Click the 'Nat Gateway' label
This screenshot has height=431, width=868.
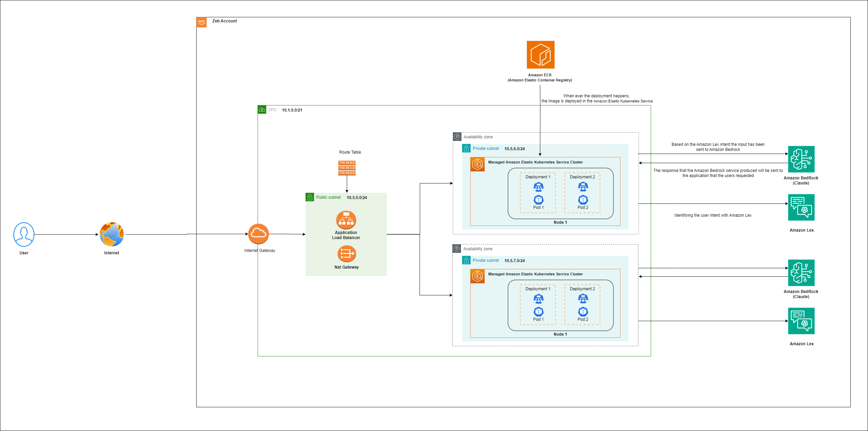click(x=347, y=267)
